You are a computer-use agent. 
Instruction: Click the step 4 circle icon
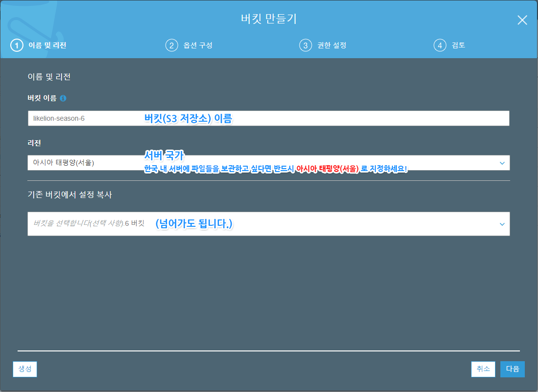click(440, 45)
